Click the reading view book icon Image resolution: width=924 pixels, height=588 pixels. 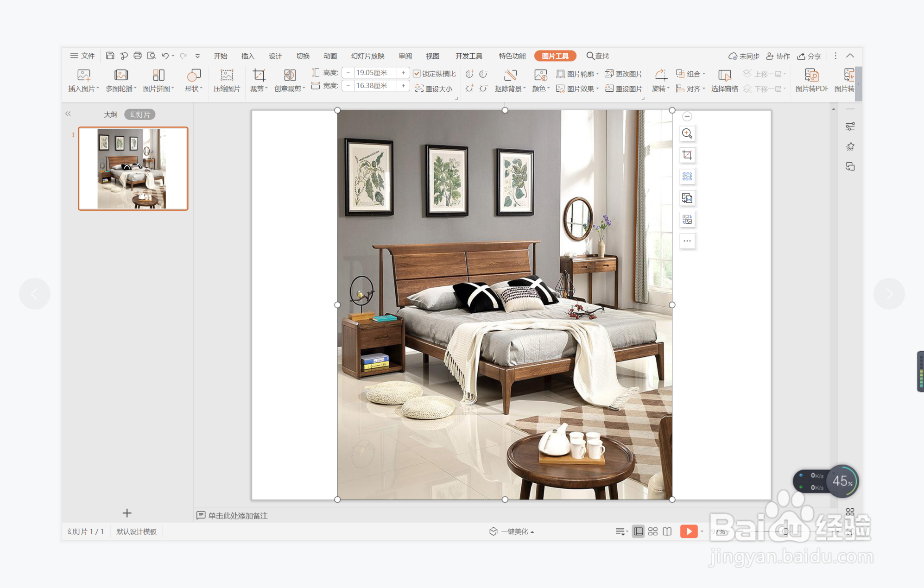[667, 531]
